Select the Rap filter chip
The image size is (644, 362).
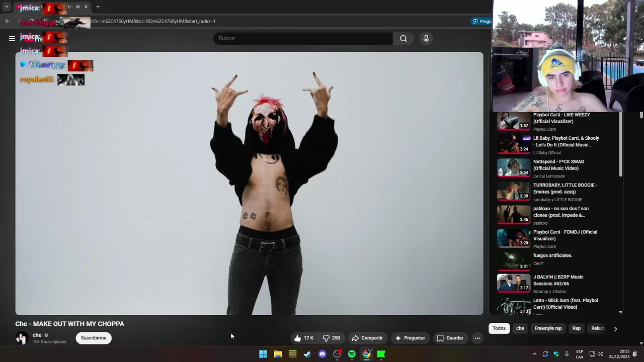pos(577,328)
